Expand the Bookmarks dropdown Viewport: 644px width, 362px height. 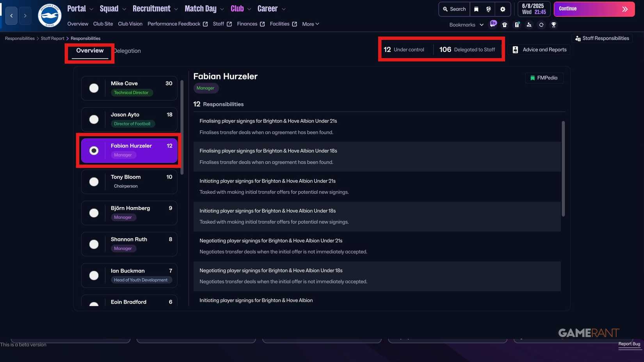[481, 25]
